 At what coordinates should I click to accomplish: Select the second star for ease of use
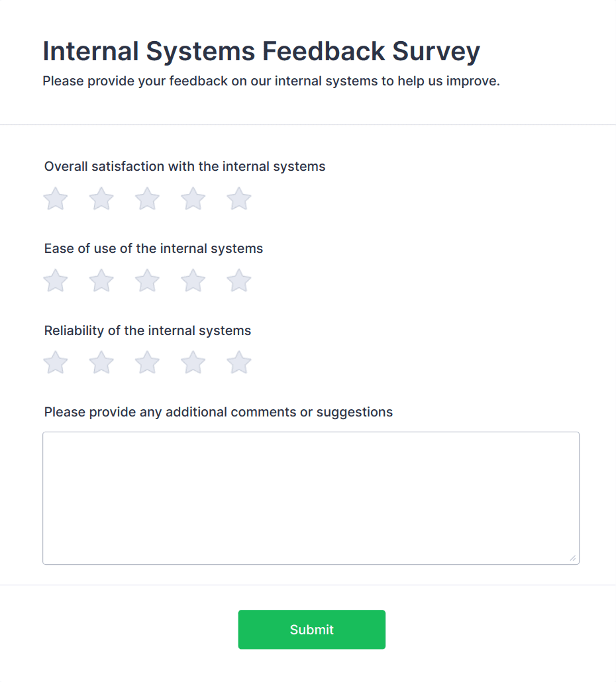(x=101, y=280)
